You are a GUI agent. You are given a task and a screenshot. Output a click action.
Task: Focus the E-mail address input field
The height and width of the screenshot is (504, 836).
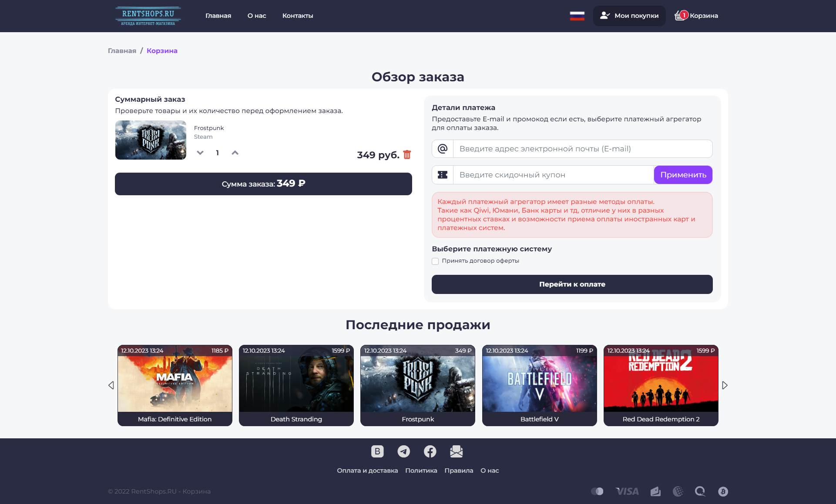[583, 149]
